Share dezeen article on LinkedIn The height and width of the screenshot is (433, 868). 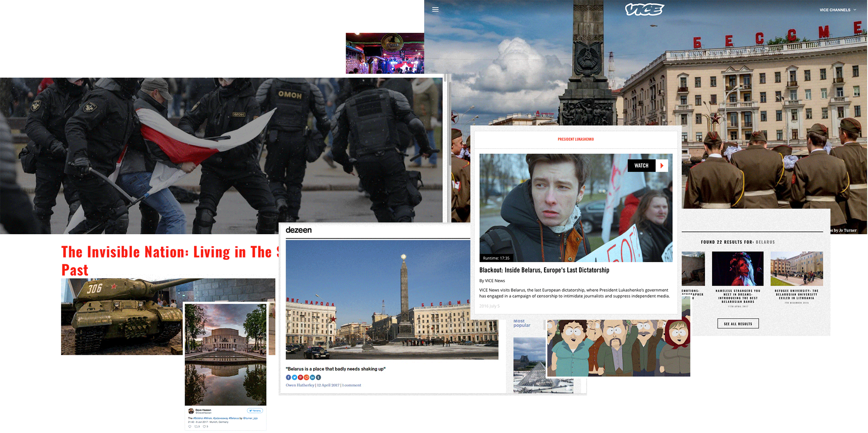[312, 377]
